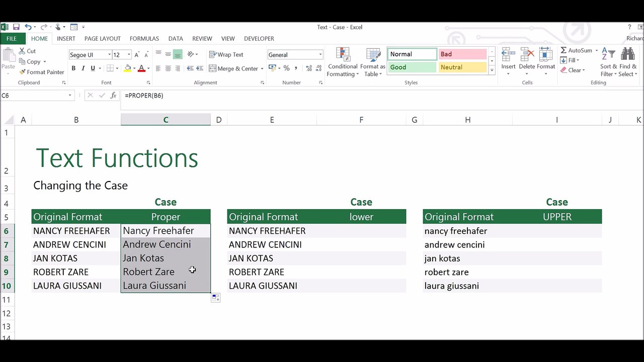This screenshot has width=644, height=362.
Task: Click the Redo arrow icon
Action: coord(44,27)
